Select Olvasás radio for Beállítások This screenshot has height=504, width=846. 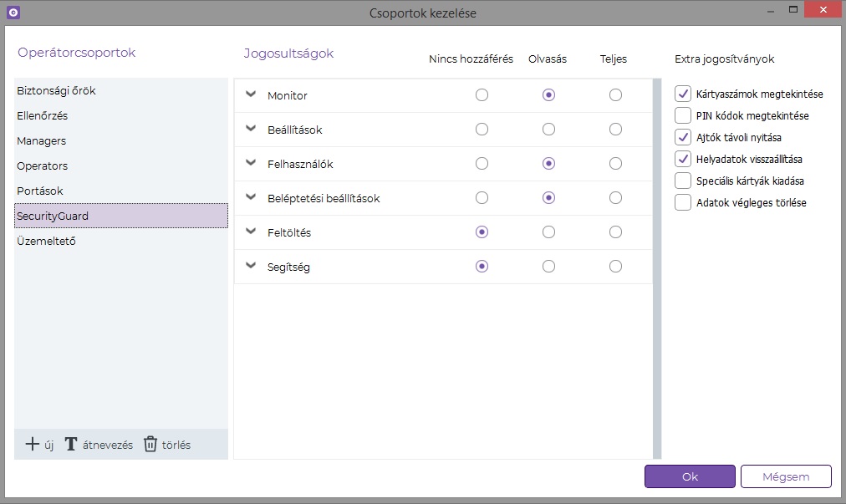pyautogui.click(x=548, y=130)
